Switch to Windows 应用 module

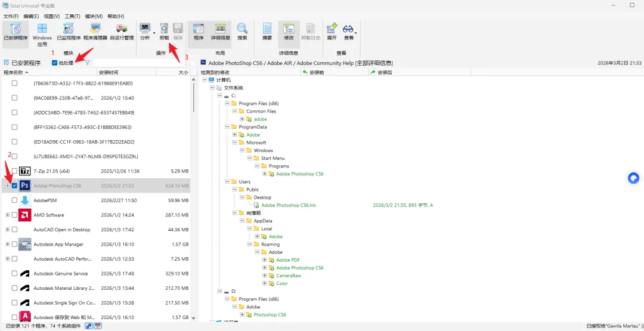[42, 35]
